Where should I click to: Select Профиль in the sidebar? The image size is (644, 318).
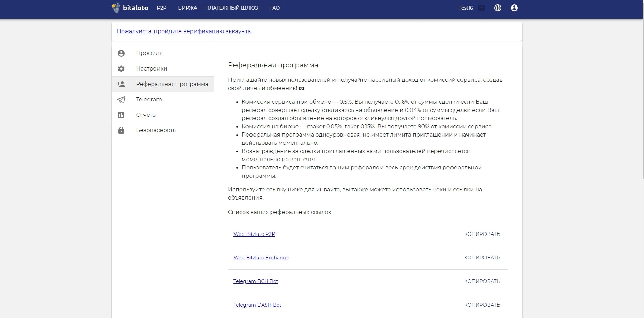pos(163,53)
